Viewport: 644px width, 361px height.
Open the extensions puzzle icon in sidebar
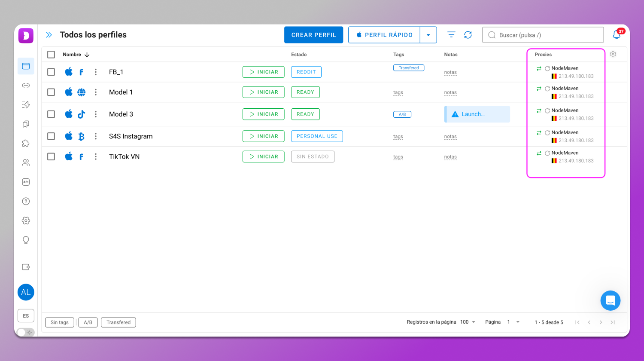tap(26, 144)
